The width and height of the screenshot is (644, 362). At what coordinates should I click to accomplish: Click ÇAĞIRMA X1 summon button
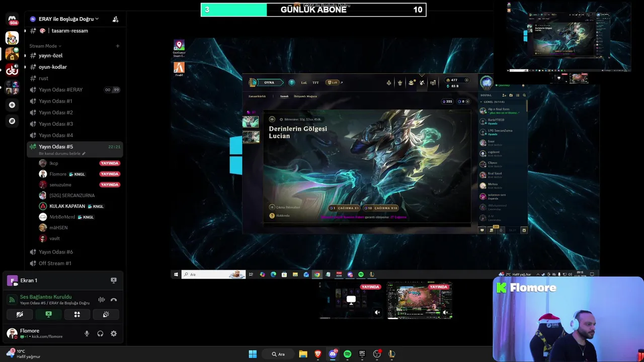pos(345,208)
